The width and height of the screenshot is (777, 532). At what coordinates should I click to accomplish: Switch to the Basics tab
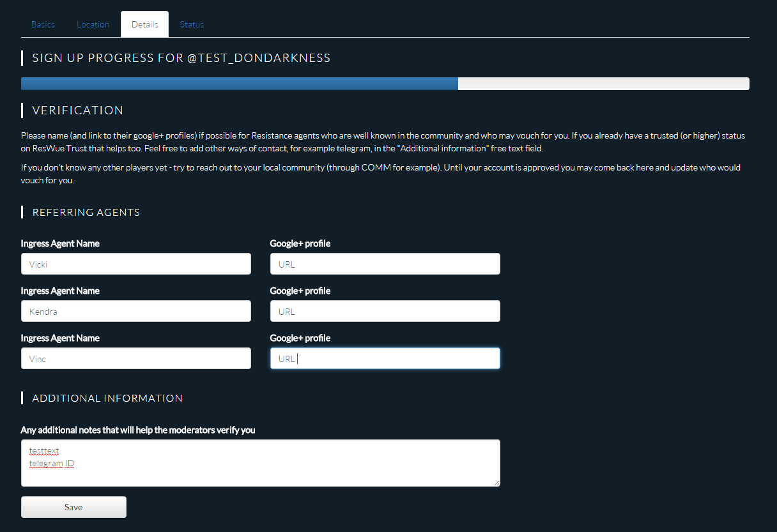43,24
